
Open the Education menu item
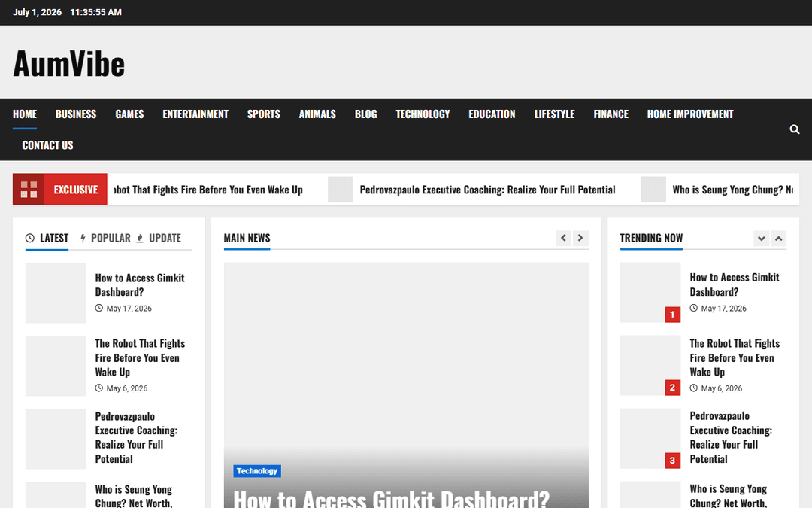(492, 114)
